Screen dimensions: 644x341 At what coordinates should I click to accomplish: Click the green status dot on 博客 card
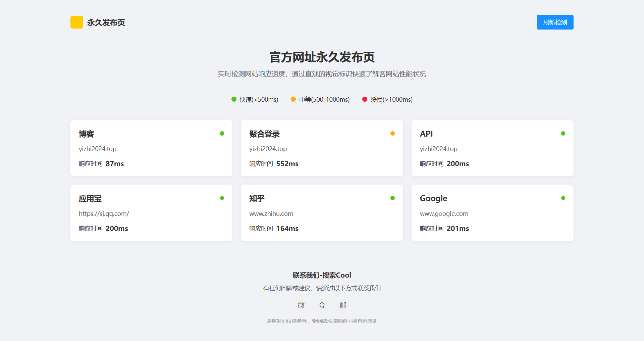pos(222,133)
